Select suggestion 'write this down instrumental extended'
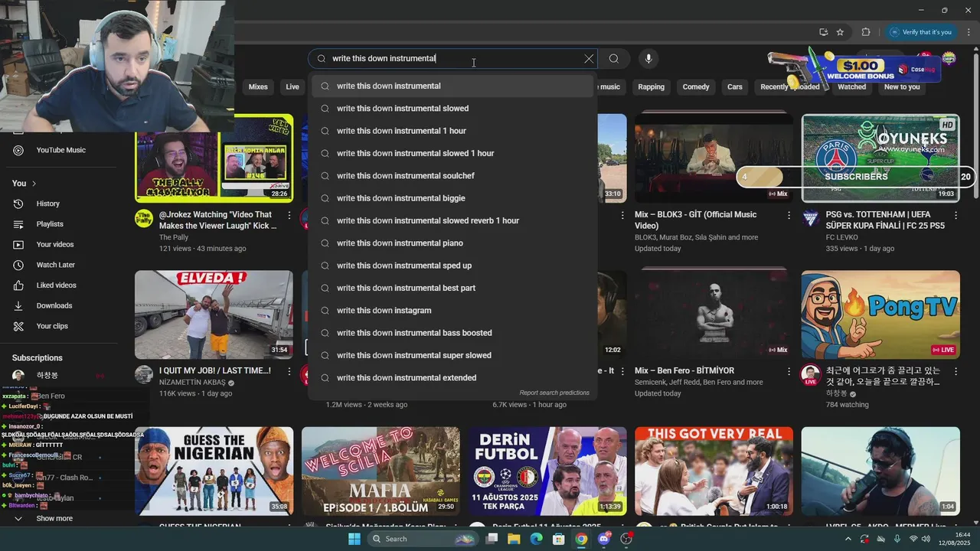Screen dimensions: 980x551 pos(452,378)
